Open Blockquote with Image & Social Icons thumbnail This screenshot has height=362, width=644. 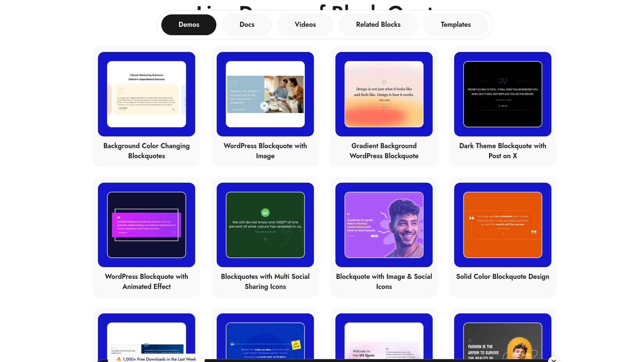pyautogui.click(x=384, y=225)
